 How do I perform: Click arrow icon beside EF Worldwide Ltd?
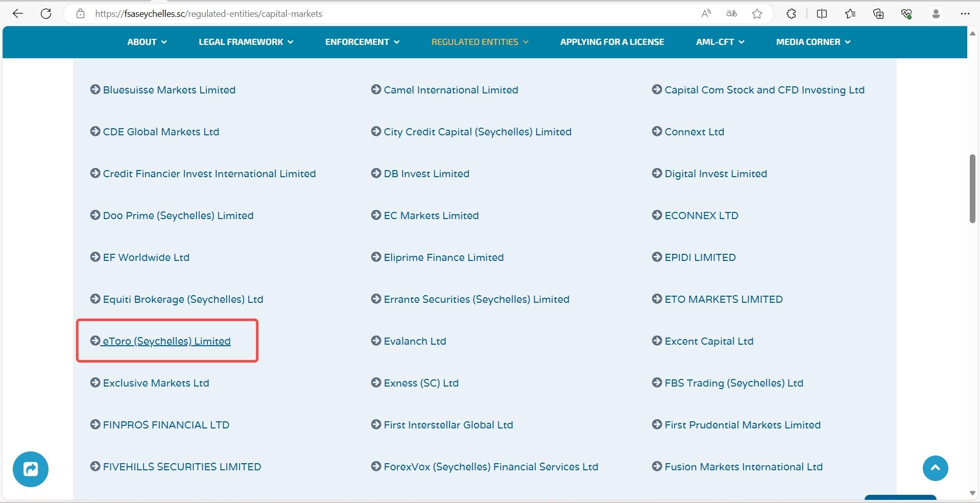point(95,257)
